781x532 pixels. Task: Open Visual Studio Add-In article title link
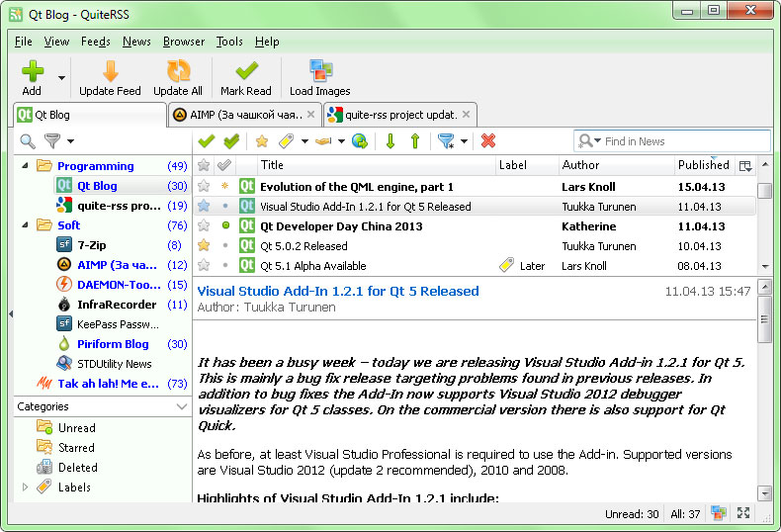click(338, 291)
